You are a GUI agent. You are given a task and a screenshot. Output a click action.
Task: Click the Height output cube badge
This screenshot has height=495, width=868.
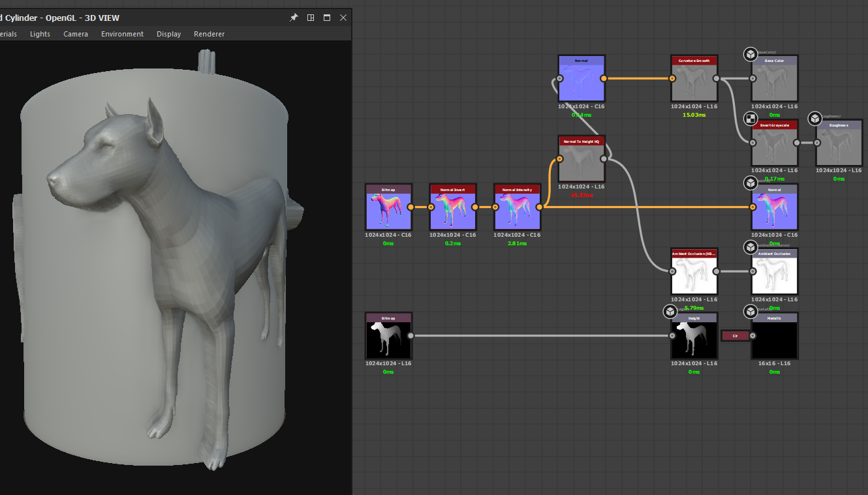pyautogui.click(x=670, y=312)
